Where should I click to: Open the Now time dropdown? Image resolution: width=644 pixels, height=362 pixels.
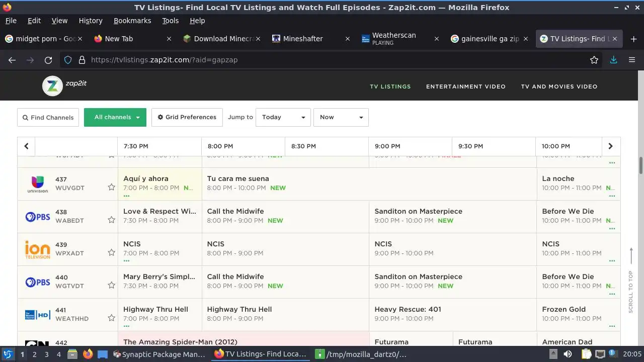point(341,117)
